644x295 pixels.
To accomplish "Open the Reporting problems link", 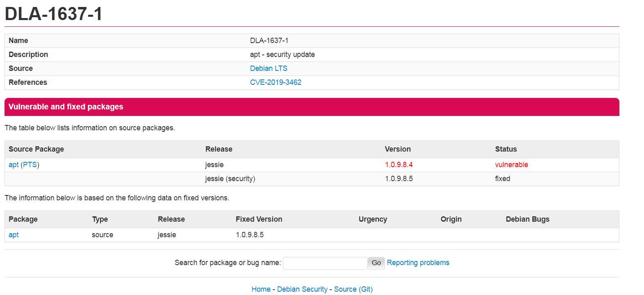I will point(418,263).
